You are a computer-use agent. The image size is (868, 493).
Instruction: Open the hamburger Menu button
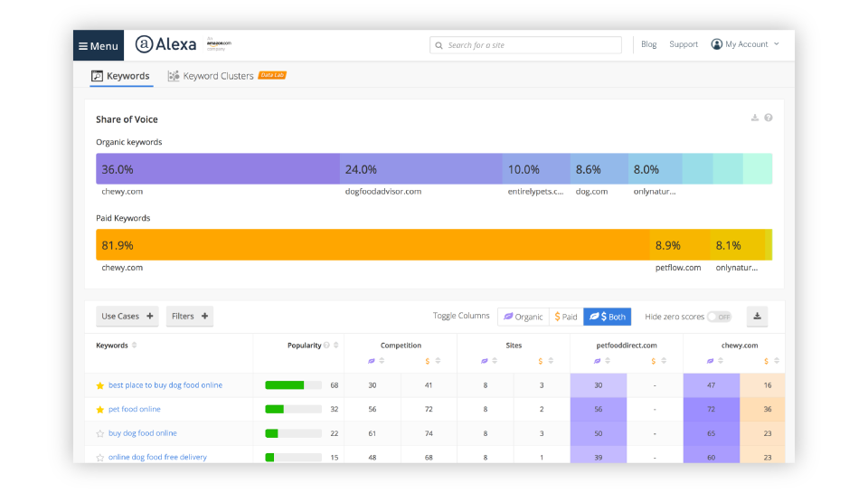tap(99, 45)
